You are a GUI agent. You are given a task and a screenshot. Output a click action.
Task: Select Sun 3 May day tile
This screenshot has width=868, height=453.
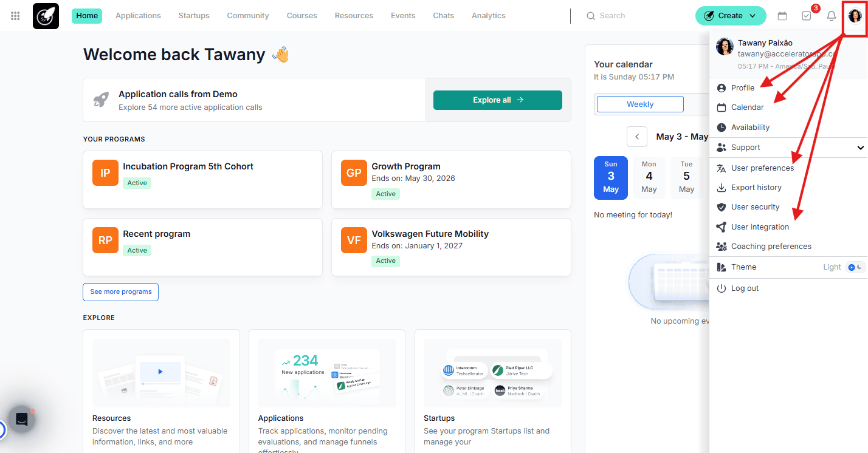click(611, 177)
